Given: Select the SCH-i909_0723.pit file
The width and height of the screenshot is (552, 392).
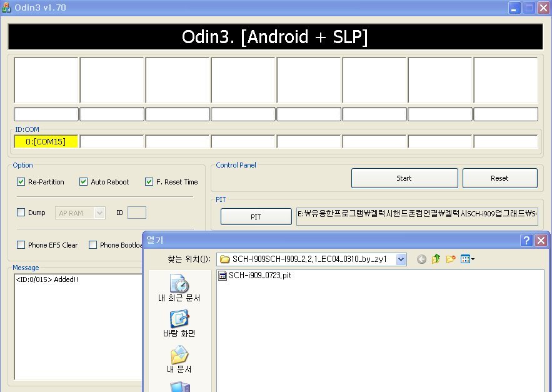Looking at the screenshot, I should (255, 276).
